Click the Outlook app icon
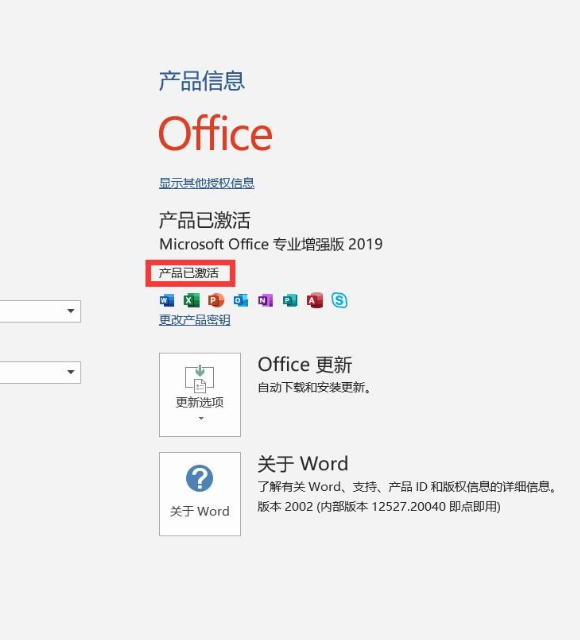This screenshot has height=640, width=580. click(x=240, y=300)
